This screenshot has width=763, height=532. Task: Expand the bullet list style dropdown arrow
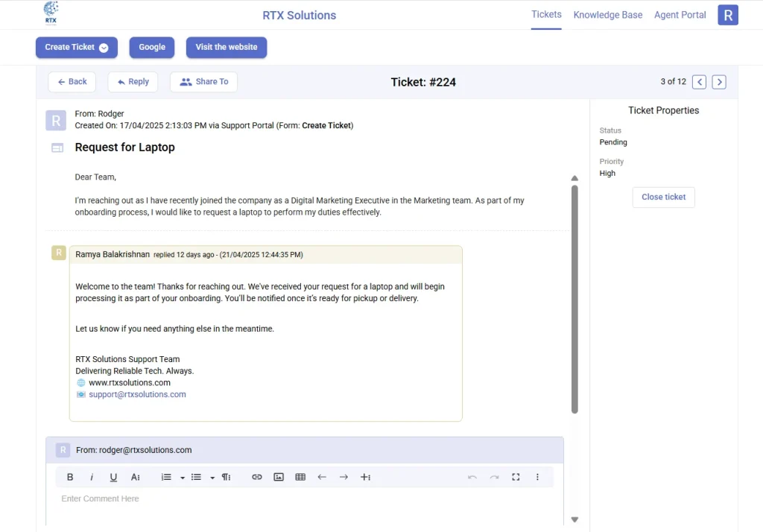pos(212,478)
